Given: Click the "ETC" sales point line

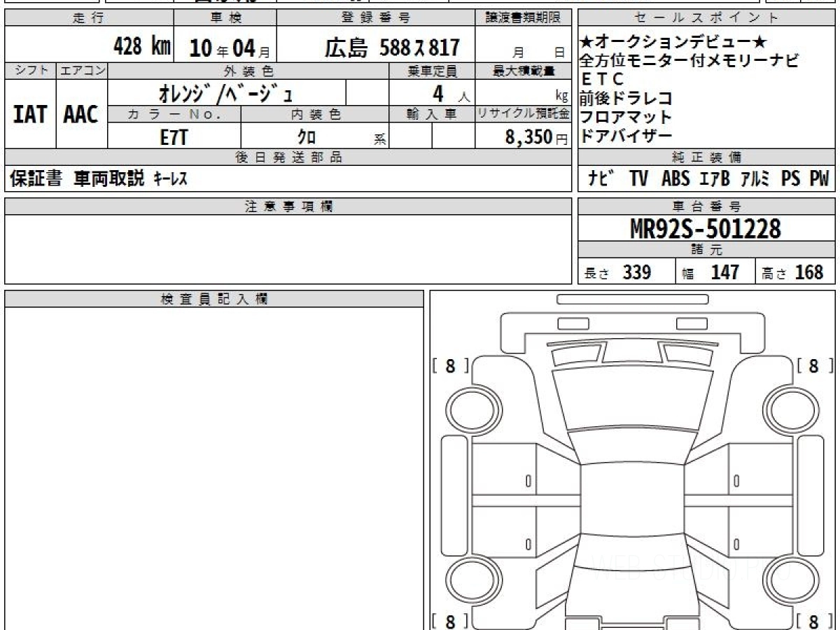Looking at the screenshot, I should coord(602,80).
